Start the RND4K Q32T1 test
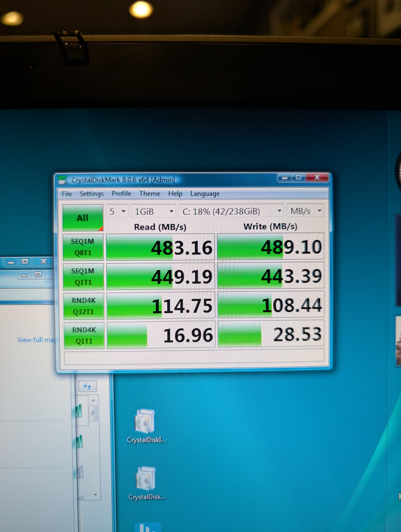The width and height of the screenshot is (401, 532). click(84, 306)
